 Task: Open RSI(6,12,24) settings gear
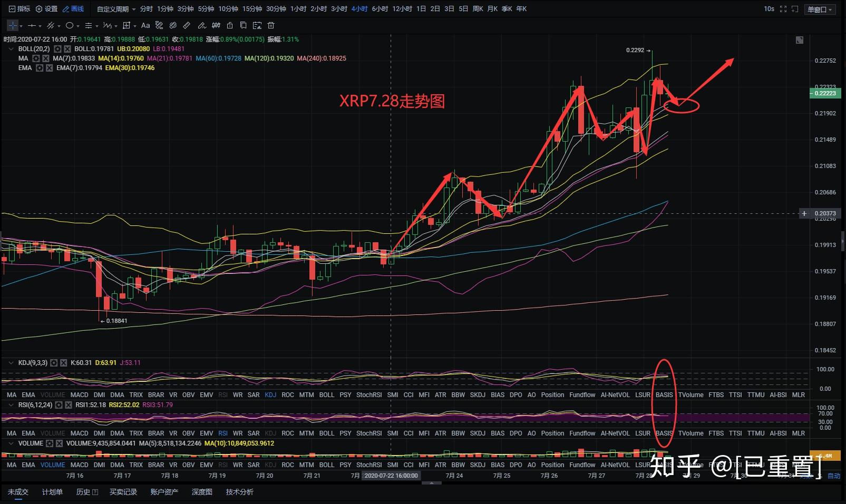click(x=59, y=405)
